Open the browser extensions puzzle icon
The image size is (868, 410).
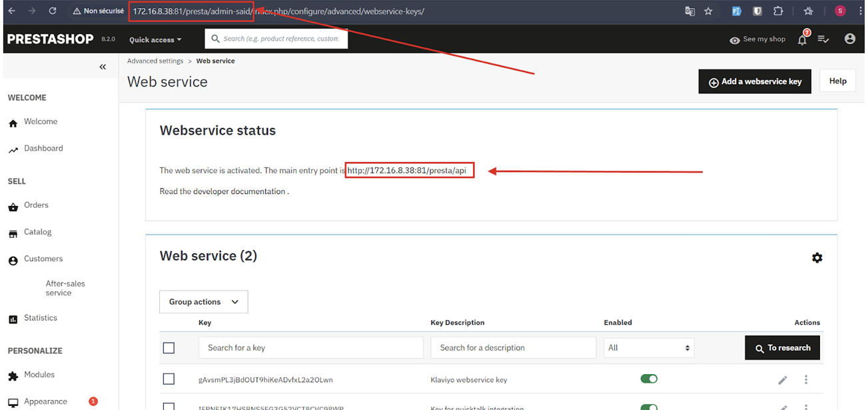[x=778, y=11]
